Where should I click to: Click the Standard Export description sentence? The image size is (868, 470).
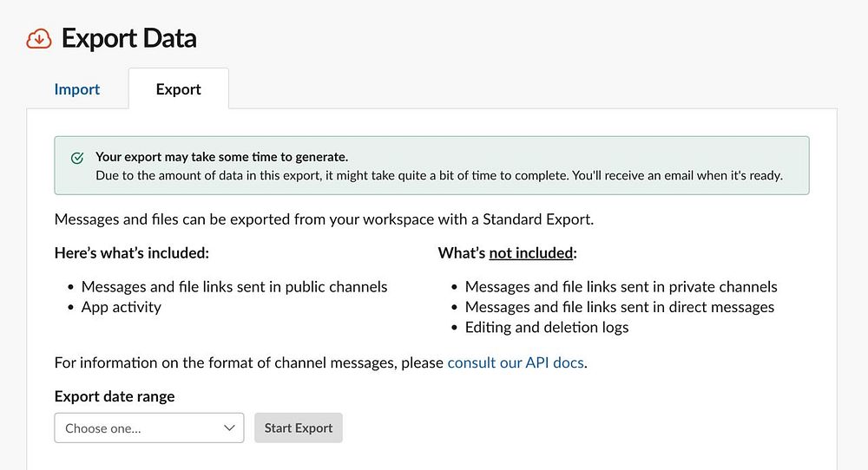(x=324, y=219)
